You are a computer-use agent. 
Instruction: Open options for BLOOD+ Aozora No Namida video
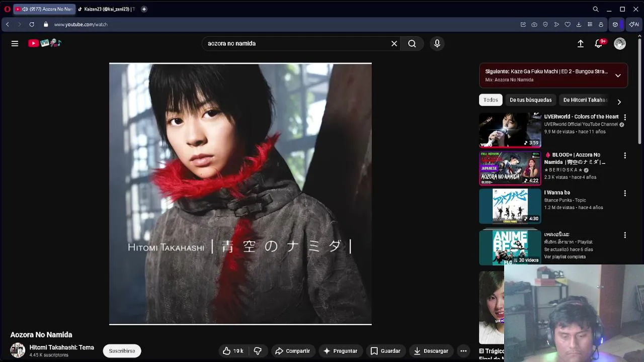625,156
